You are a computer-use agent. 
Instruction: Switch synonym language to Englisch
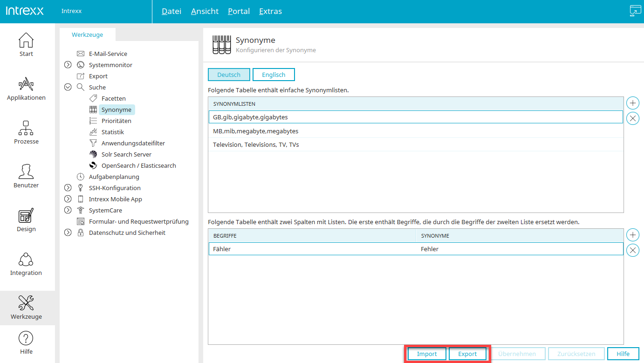point(274,75)
